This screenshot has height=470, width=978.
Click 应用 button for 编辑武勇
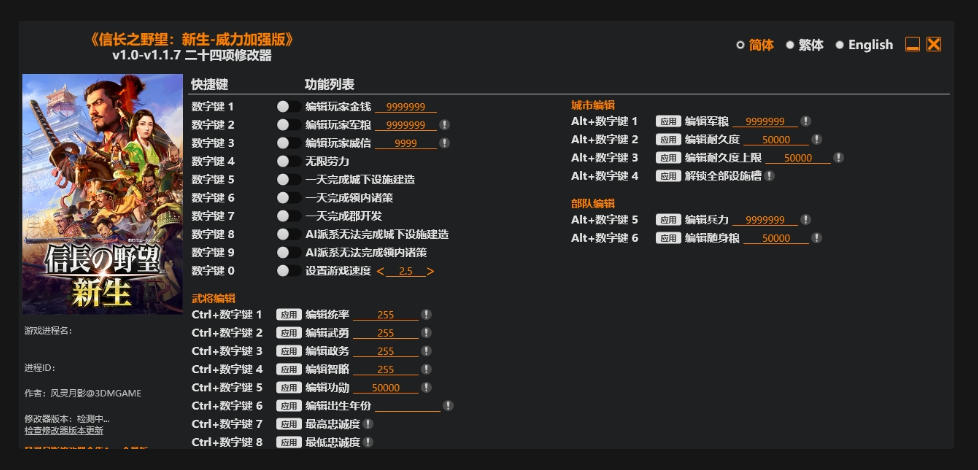pyautogui.click(x=289, y=333)
